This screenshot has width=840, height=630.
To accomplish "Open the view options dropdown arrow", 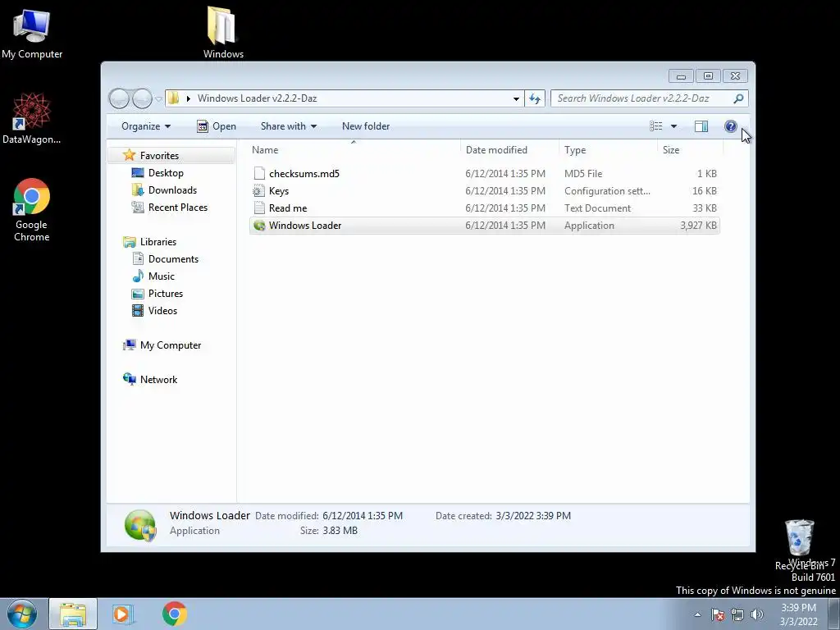I will 674,126.
